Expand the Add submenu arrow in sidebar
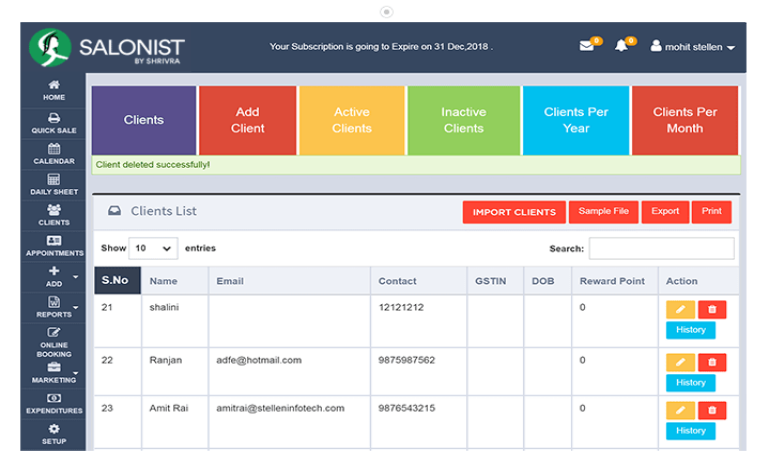 [x=76, y=276]
